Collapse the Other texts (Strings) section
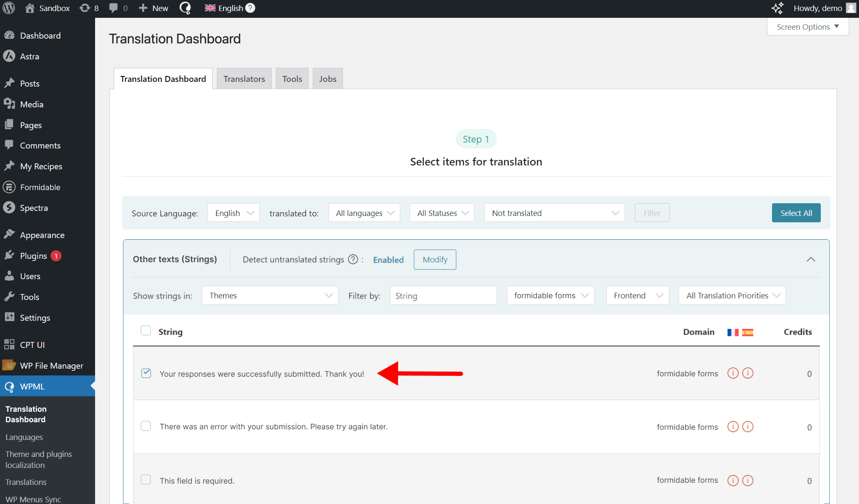 click(x=811, y=259)
